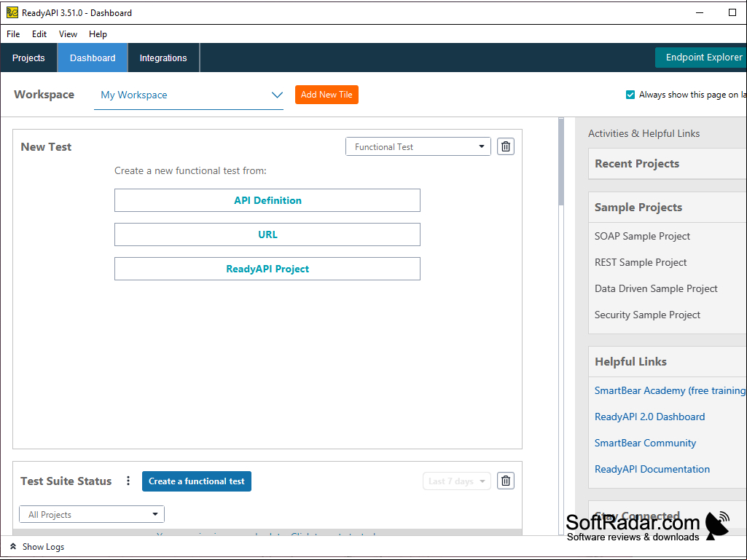Click the Helpful Links heading
The width and height of the screenshot is (747, 560).
pos(630,362)
